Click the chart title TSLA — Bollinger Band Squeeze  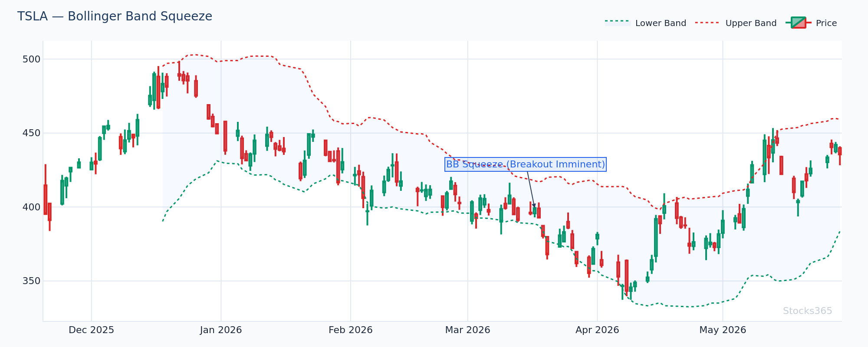coord(115,16)
